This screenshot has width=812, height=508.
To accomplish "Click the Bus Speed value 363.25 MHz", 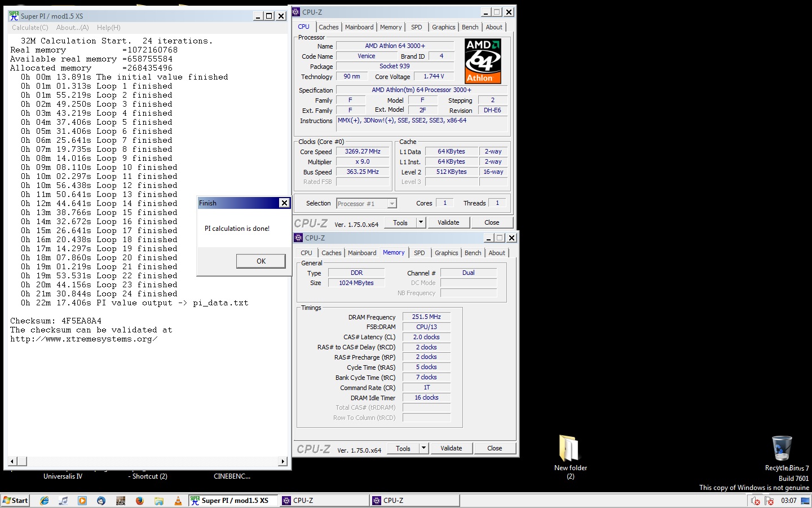I will [x=363, y=172].
